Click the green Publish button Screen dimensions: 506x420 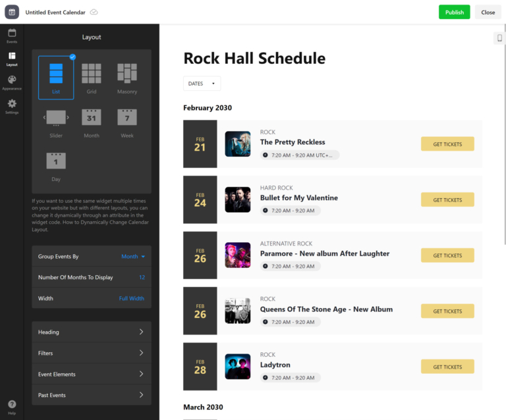click(454, 12)
